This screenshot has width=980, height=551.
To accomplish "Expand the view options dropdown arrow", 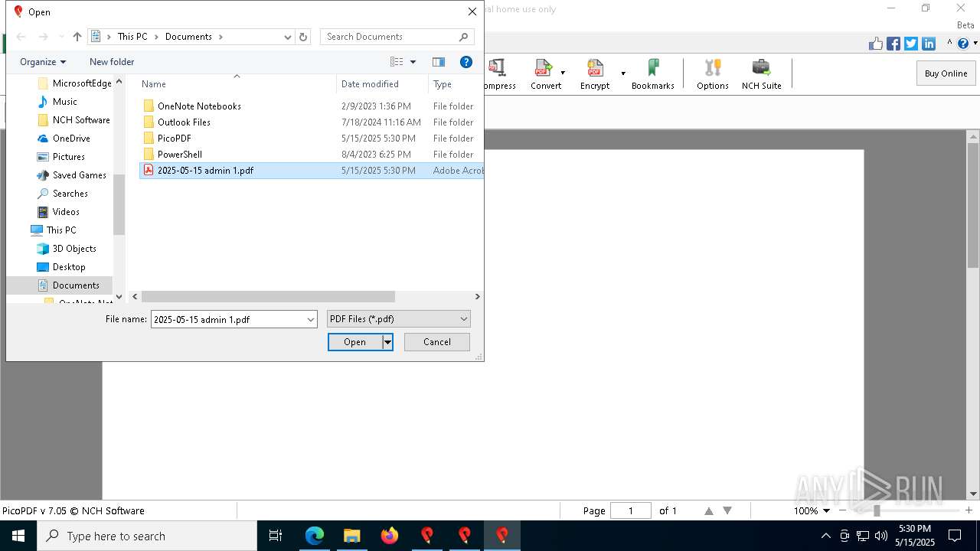I will (413, 62).
